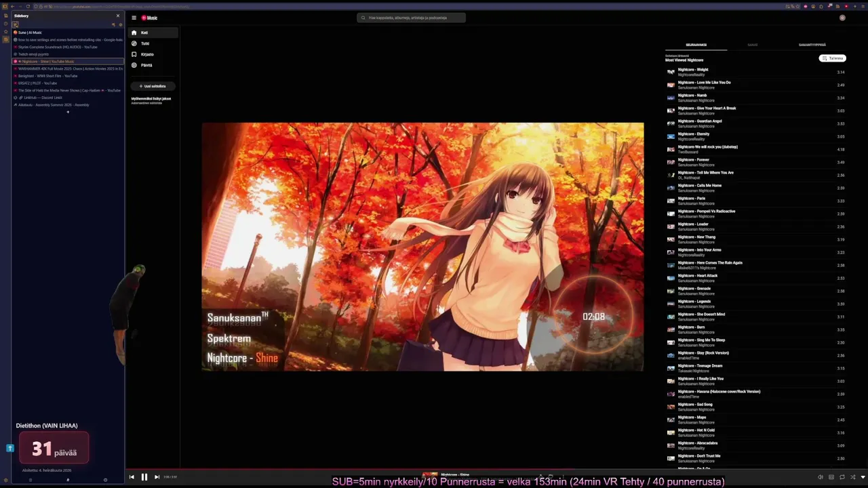The image size is (868, 488).
Task: Switch to the Samantyyppisiä tab
Action: point(812,45)
